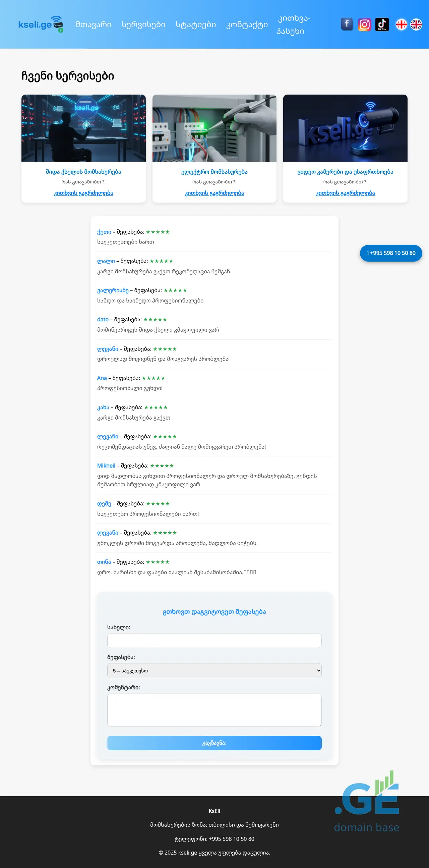Viewport: 429px width, 868px height.
Task: Open the TikTok profile icon
Action: point(382,24)
